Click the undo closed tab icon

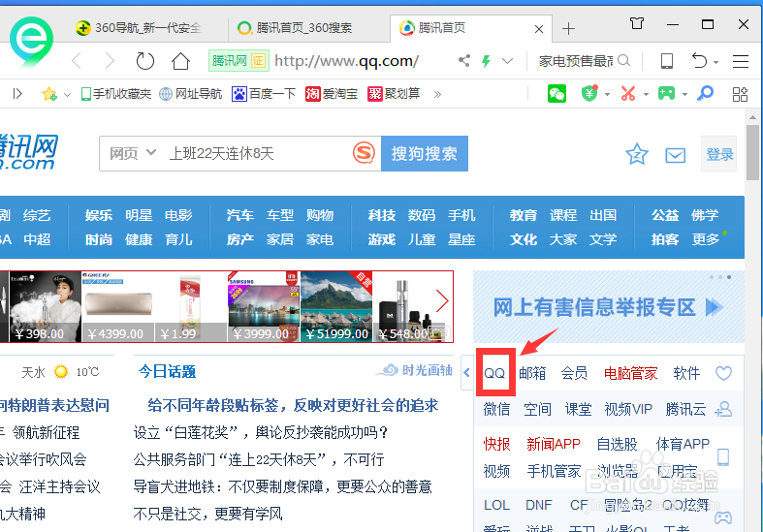699,61
